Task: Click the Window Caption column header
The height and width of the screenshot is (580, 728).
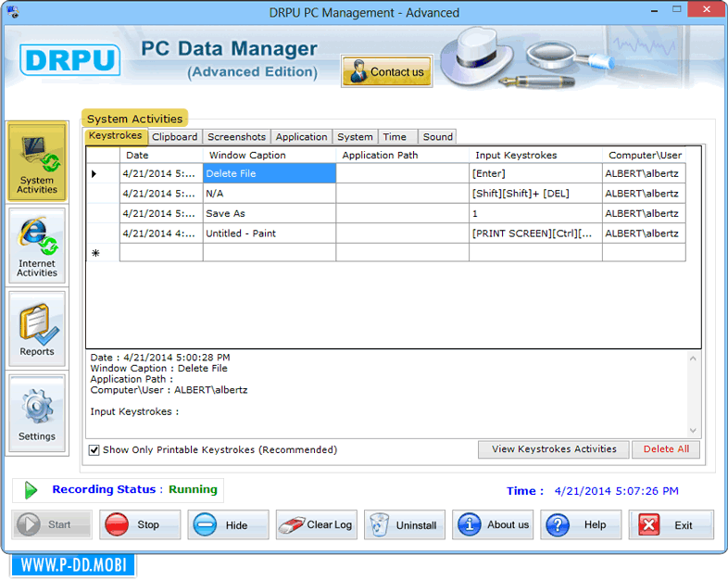Action: (270, 155)
